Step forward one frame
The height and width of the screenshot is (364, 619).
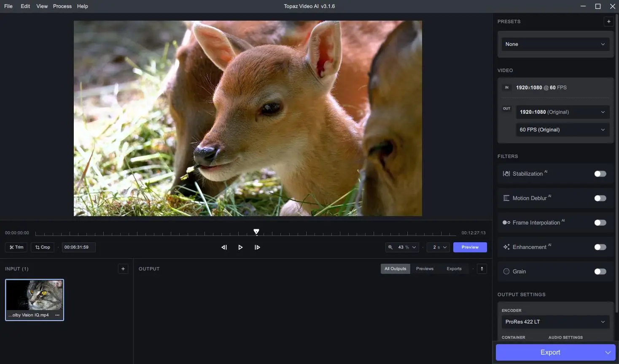pyautogui.click(x=257, y=247)
